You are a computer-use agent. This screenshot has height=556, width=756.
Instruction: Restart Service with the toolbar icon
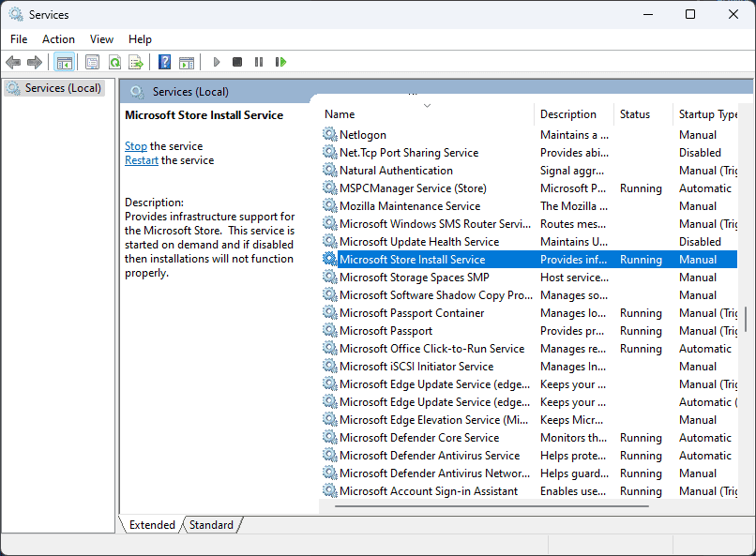280,62
